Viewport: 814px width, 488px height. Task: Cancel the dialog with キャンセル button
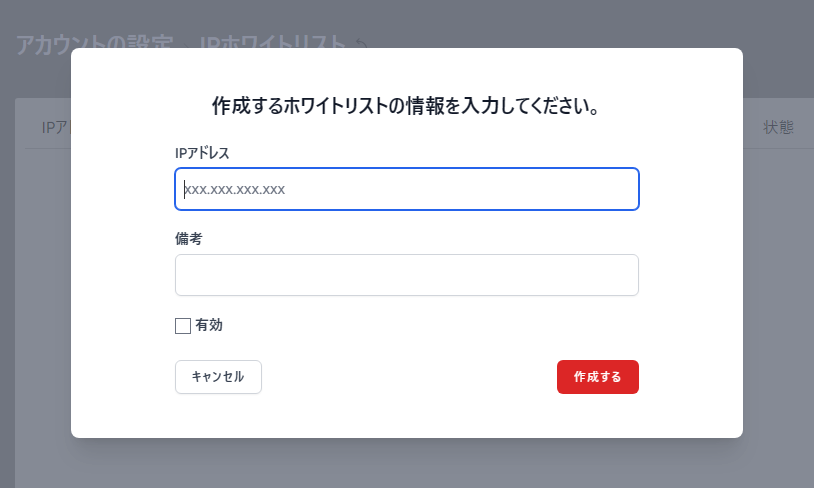(218, 377)
